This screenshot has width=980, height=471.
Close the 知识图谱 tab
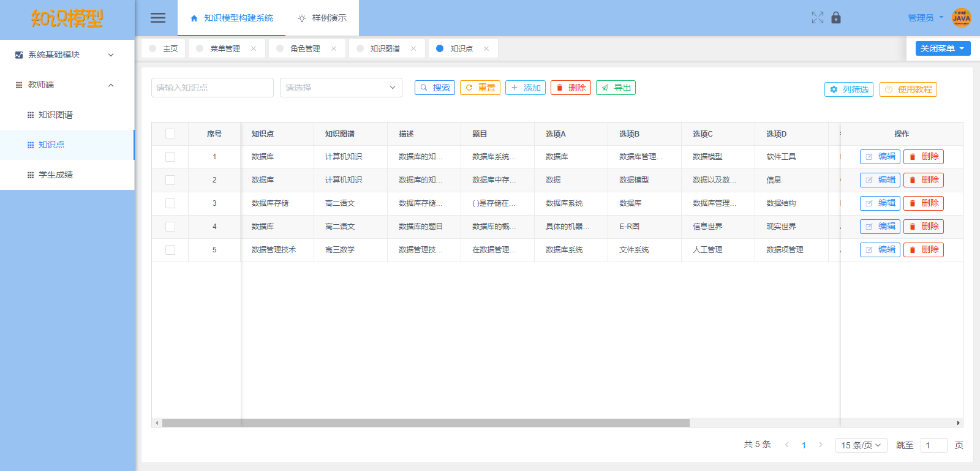click(413, 48)
